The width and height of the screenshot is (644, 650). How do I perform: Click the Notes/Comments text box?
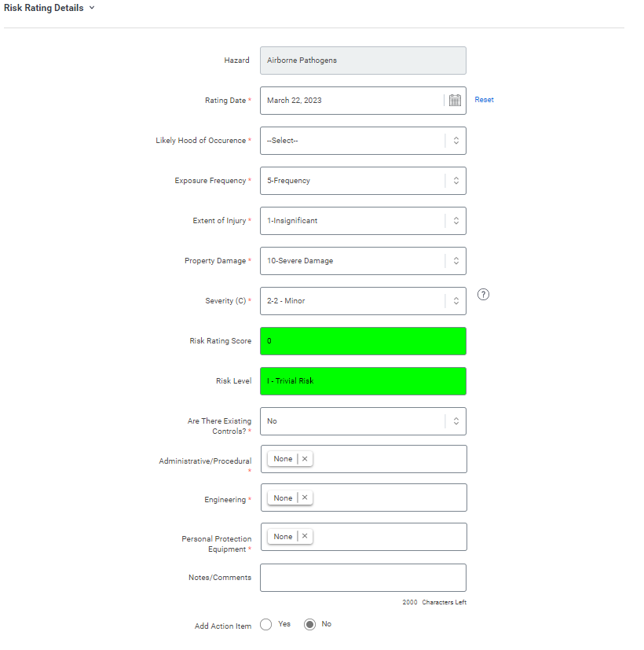coord(363,578)
